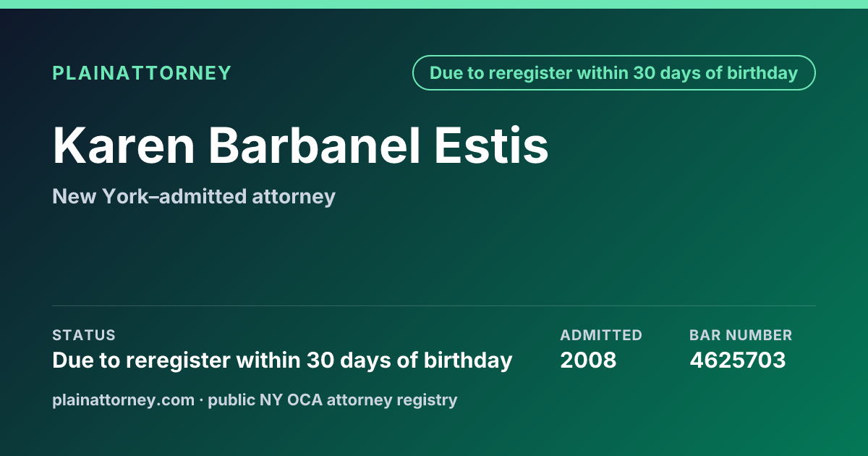The height and width of the screenshot is (456, 868).
Task: Click the New York–admitted attorney subtitle
Action: [194, 196]
